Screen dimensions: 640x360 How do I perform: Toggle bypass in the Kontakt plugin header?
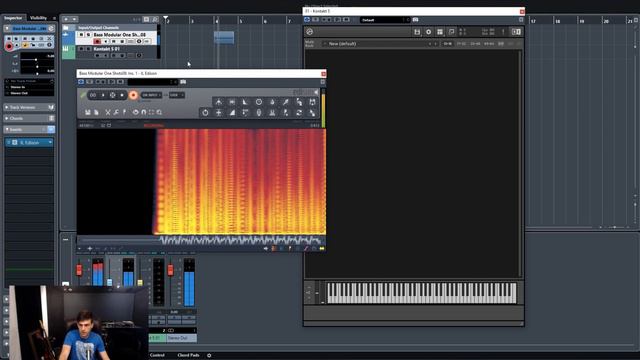(x=307, y=20)
